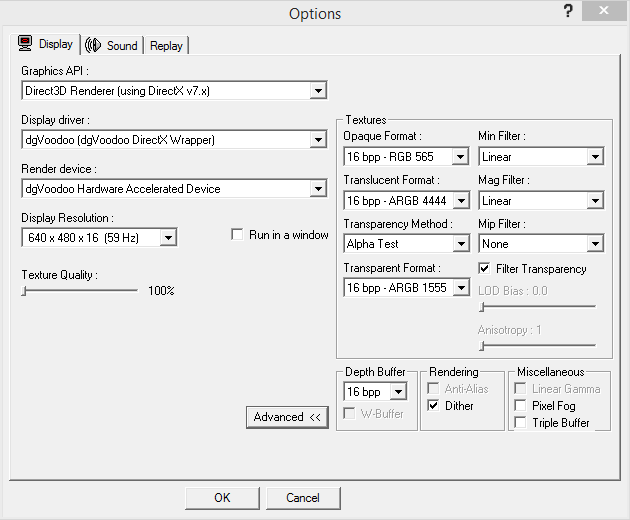Enable Pixel Fog option
This screenshot has width=630, height=520.
click(x=520, y=406)
